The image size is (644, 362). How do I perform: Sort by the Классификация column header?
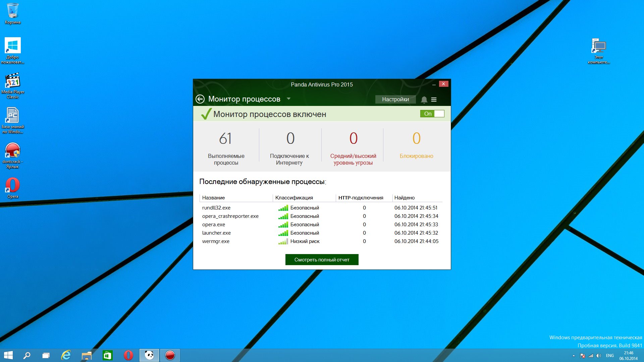pos(304,198)
